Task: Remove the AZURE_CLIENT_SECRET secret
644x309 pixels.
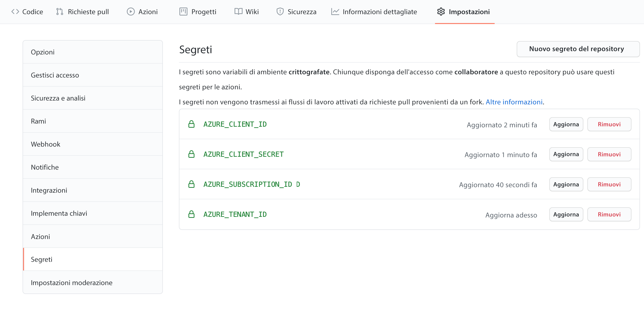Action: pos(609,154)
